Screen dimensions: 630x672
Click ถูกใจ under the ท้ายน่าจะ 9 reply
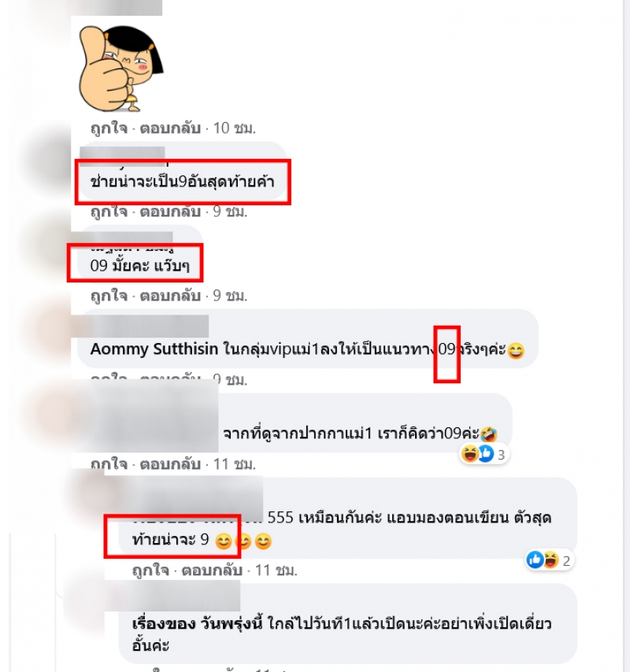(x=150, y=570)
